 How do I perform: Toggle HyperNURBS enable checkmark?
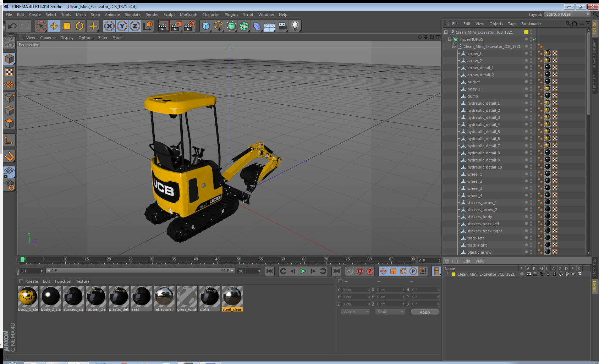pos(534,39)
